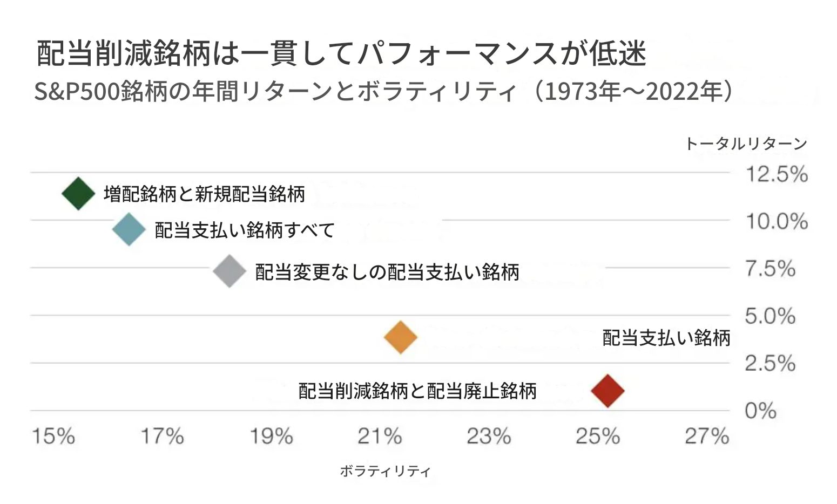Image resolution: width=837 pixels, height=504 pixels.
Task: Select the 配当支払い銘柄すべて label
Action: (245, 230)
